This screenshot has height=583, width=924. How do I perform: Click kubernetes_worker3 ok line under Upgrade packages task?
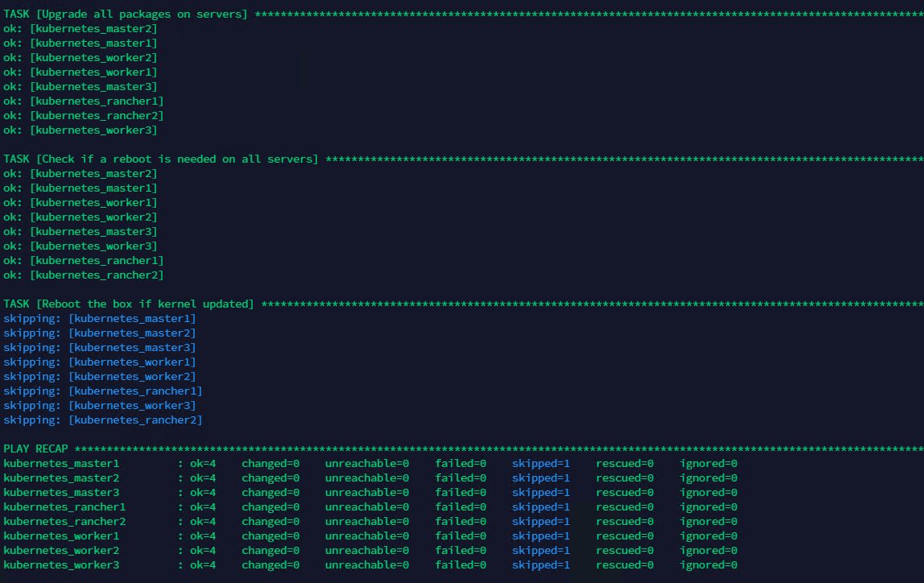[80, 130]
